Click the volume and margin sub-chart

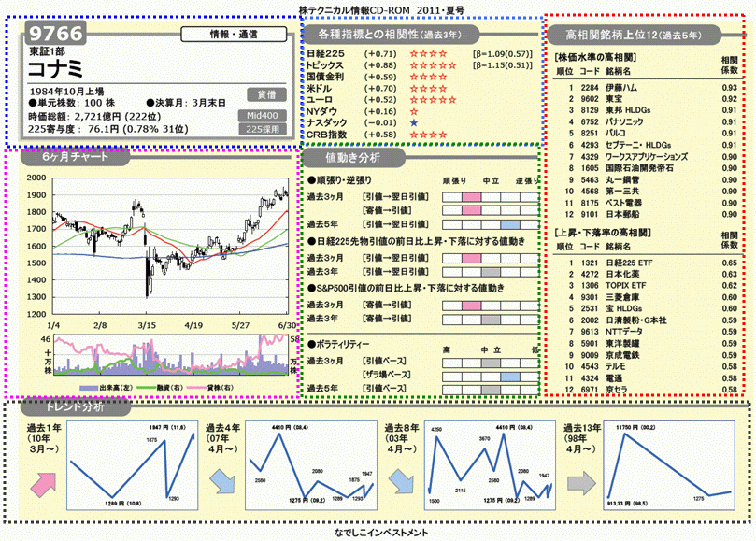tap(171, 354)
